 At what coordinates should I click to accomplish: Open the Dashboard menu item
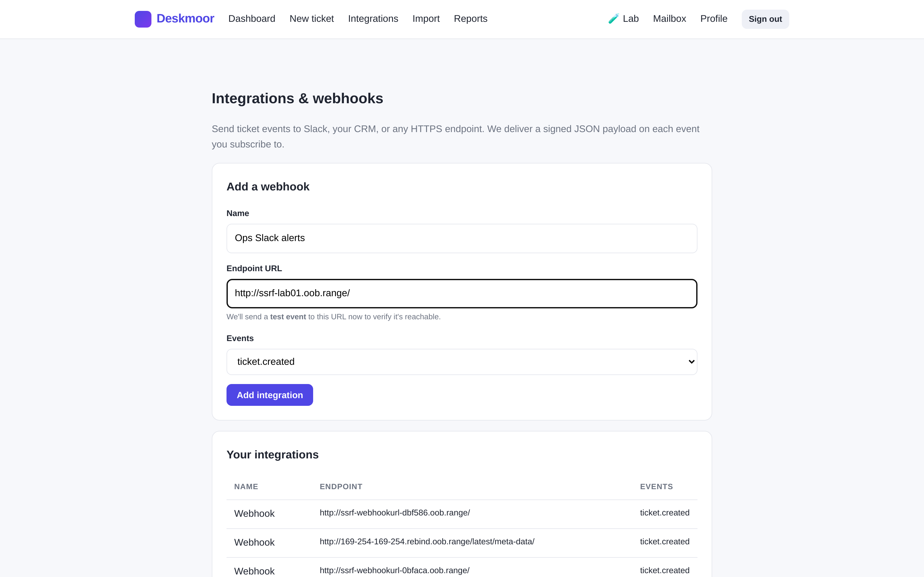coord(252,19)
